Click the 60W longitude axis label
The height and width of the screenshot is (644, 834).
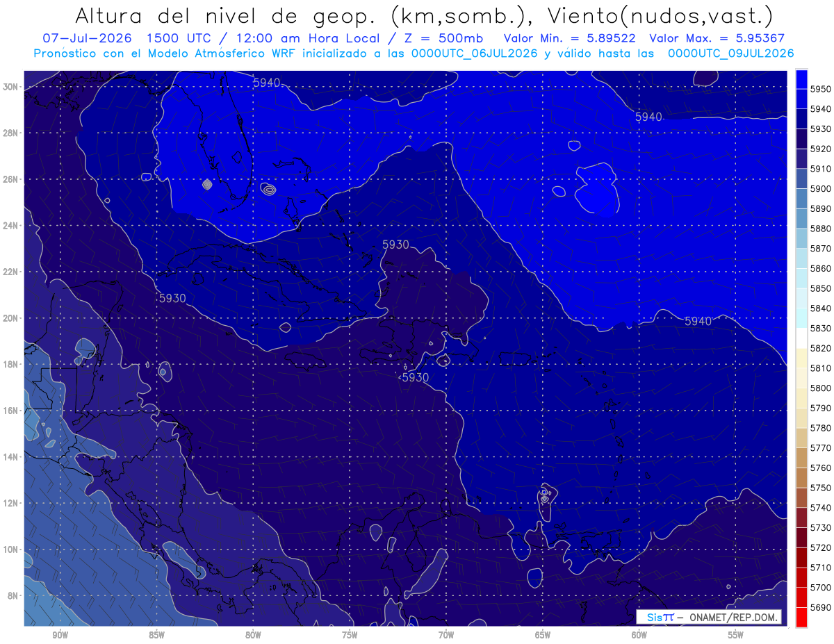pyautogui.click(x=639, y=635)
